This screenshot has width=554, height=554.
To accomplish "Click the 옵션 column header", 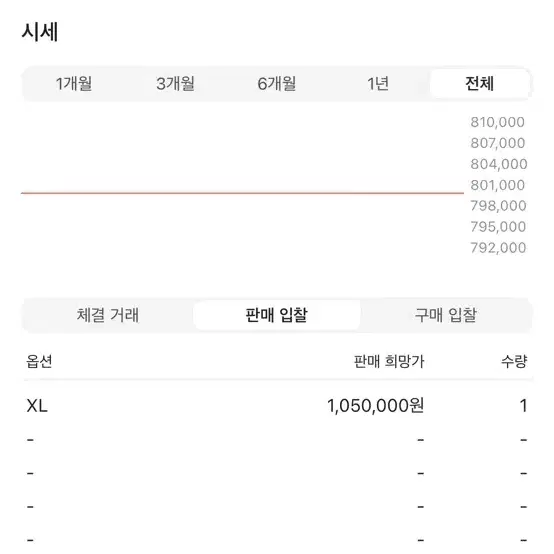I will 39,361.
